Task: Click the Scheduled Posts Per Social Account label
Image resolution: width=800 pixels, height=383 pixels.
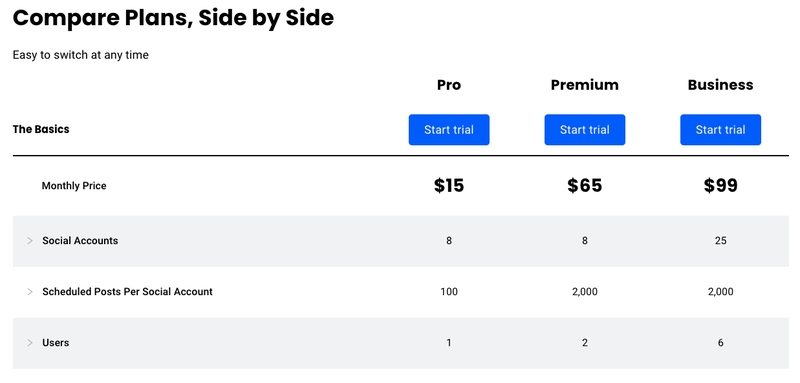Action: click(x=128, y=292)
